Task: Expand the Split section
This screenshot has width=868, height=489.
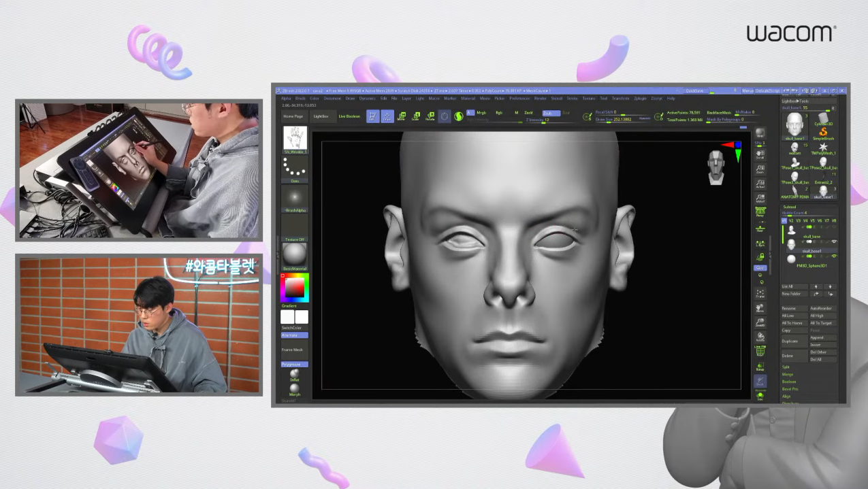Action: click(x=787, y=367)
